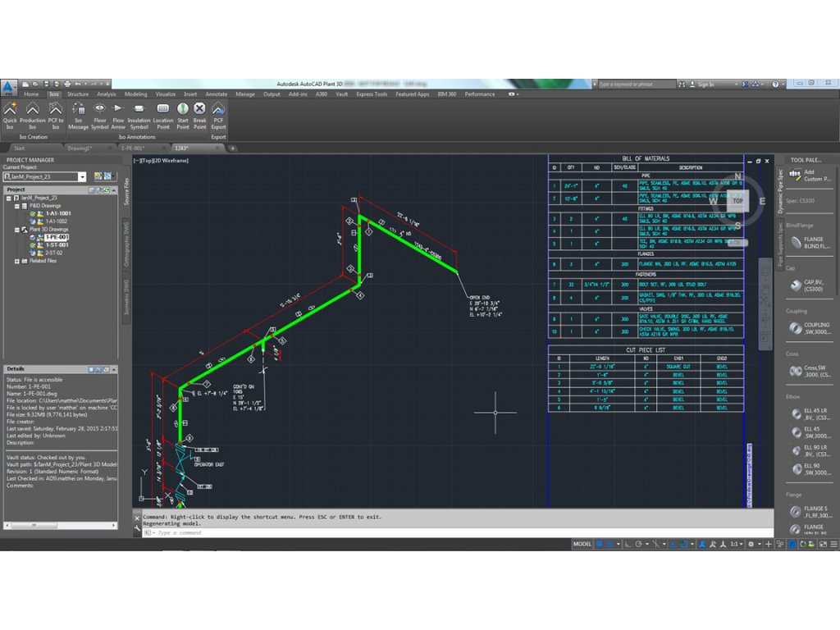The width and height of the screenshot is (840, 630).
Task: Collapse the Plant 3D Drawings folder
Action: tap(17, 230)
